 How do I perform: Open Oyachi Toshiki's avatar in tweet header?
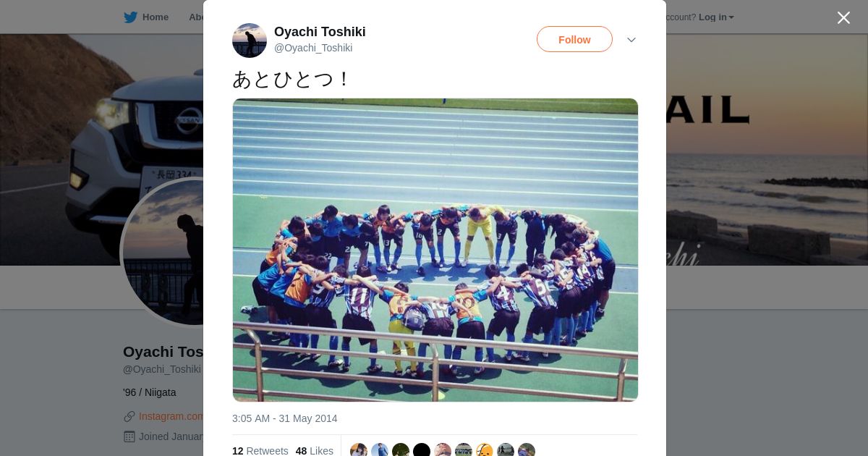(x=250, y=41)
